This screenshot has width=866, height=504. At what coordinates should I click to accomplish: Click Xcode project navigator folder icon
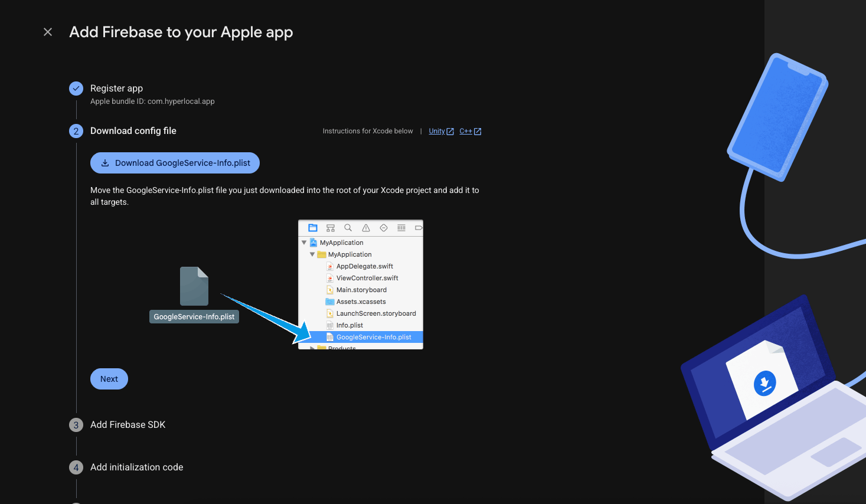click(x=313, y=228)
